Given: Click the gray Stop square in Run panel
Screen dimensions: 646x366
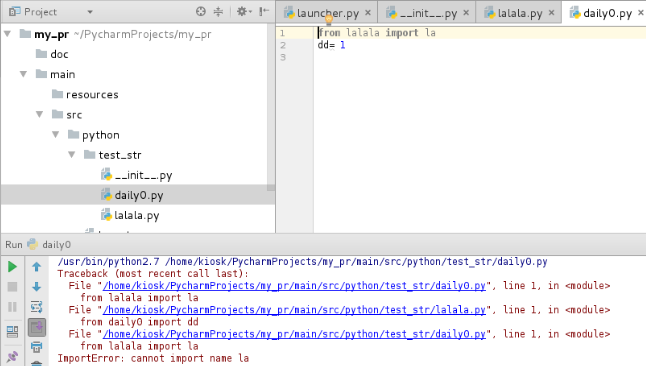Looking at the screenshot, I should point(12,287).
